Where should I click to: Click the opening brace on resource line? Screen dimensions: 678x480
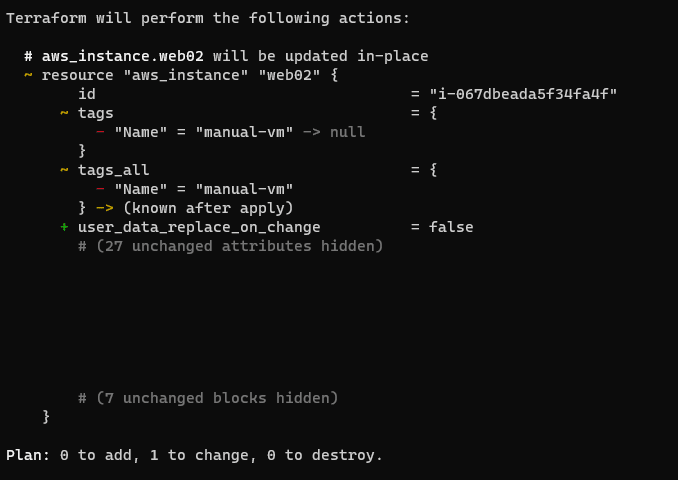click(x=334, y=75)
